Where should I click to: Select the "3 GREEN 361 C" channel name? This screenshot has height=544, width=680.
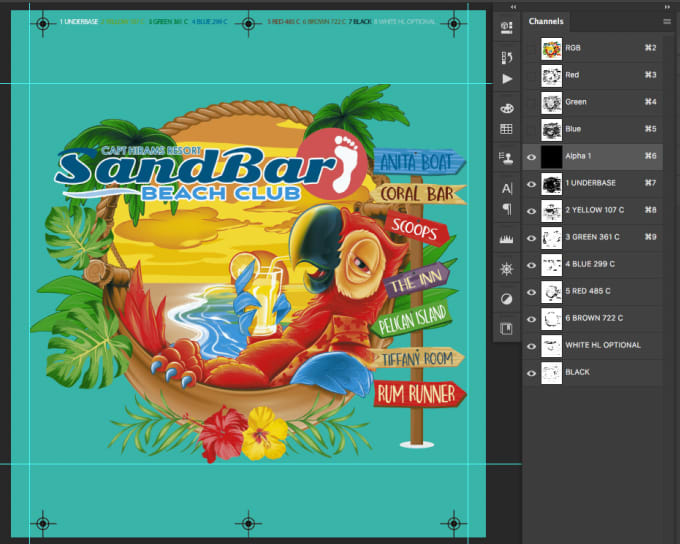tap(592, 237)
